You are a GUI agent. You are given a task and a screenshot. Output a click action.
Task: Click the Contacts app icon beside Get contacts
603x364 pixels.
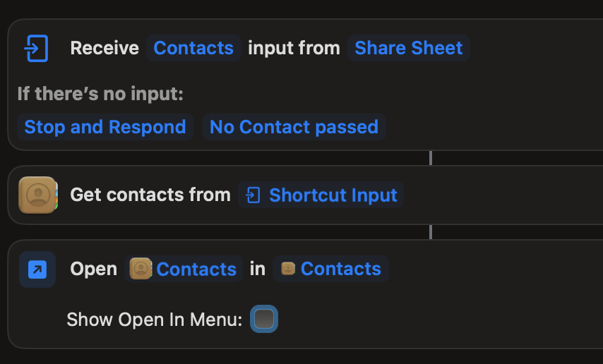(37, 195)
